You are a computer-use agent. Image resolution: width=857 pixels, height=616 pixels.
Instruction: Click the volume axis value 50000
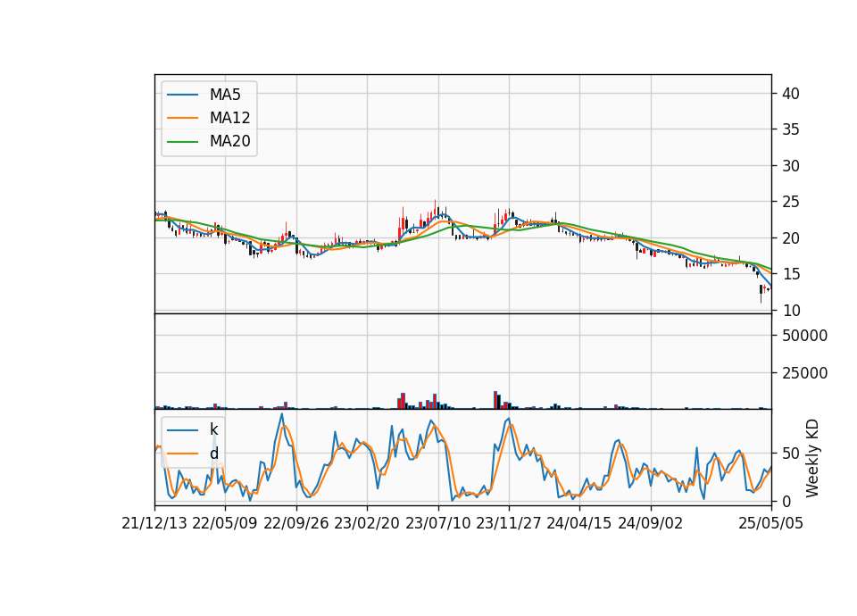point(804,336)
